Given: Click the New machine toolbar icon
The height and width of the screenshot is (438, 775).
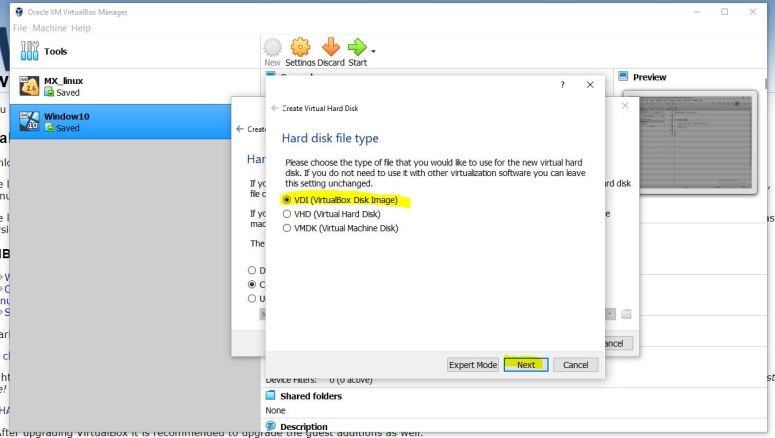Looking at the screenshot, I should point(273,49).
